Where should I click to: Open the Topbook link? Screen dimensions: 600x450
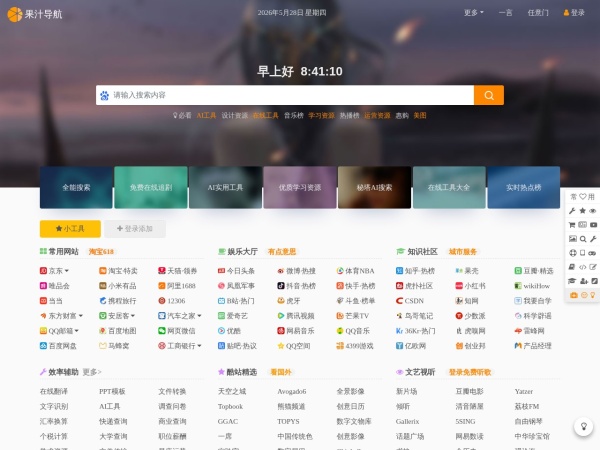coord(230,406)
